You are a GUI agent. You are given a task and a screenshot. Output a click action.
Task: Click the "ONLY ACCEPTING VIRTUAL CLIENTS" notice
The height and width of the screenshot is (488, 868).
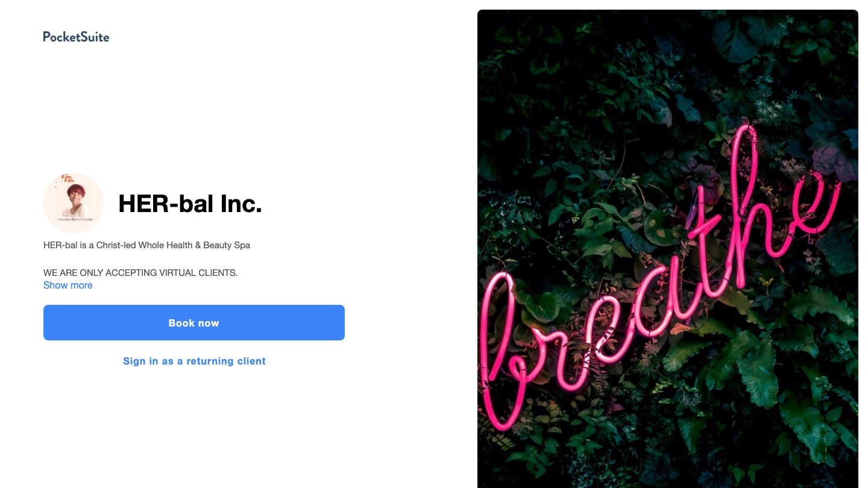pos(140,273)
